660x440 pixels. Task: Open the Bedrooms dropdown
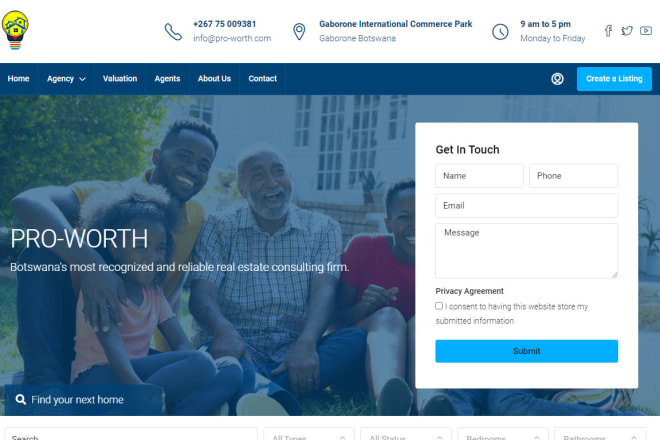click(503, 435)
